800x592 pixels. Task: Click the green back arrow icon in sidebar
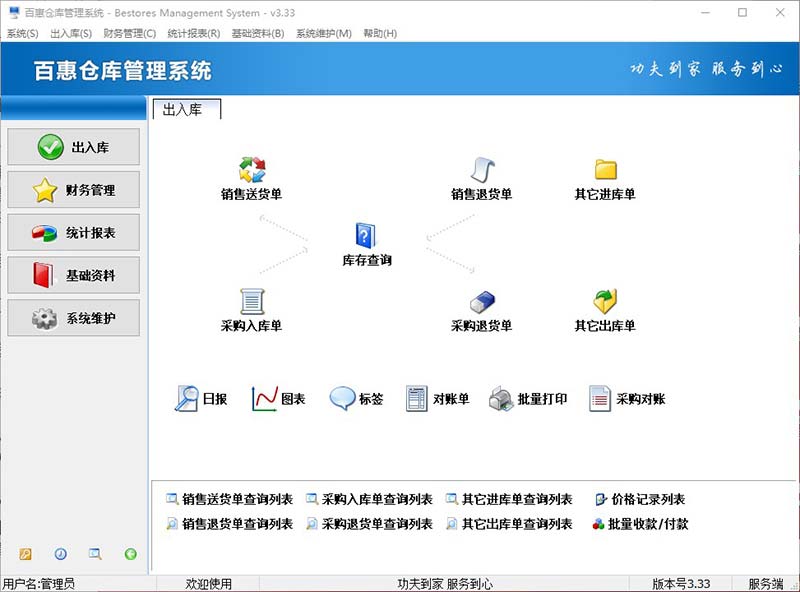pyautogui.click(x=131, y=554)
